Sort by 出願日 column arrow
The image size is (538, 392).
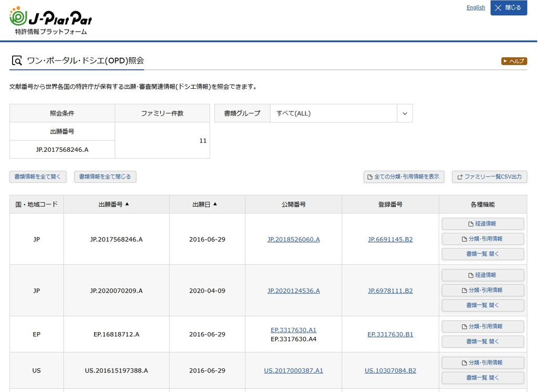pos(215,204)
